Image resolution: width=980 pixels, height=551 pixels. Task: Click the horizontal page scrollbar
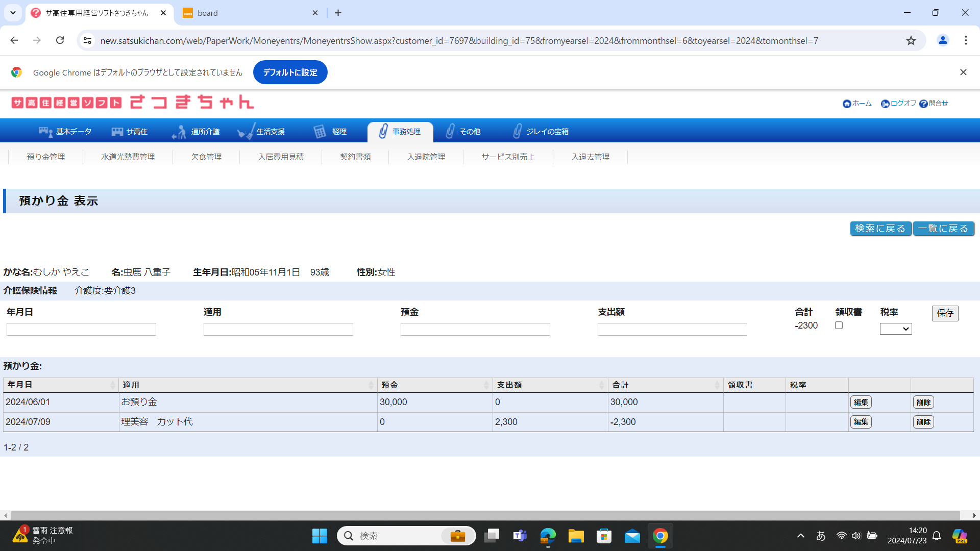[485, 515]
